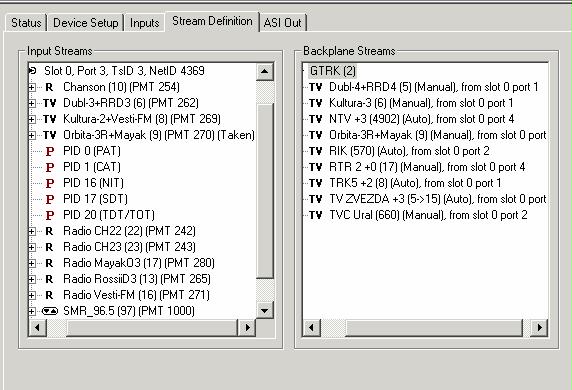Click Input Streams vertical scrollbar thumb
The image size is (572, 390).
pos(265,191)
